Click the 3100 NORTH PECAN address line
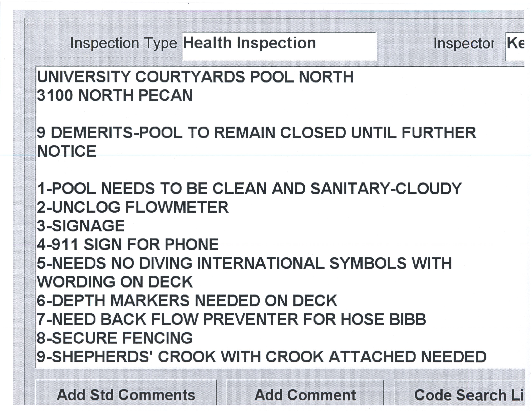 (114, 95)
